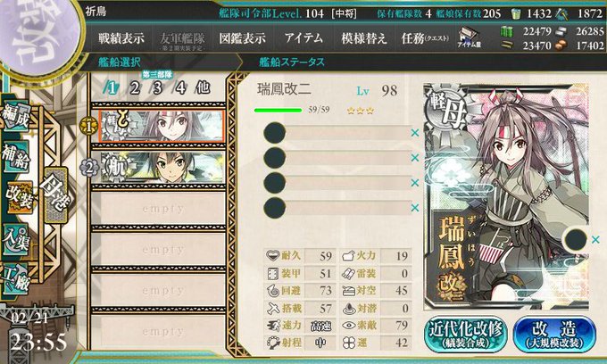The height and width of the screenshot is (364, 607).
Task: Return to 母港 home port button
Action: 56,194
